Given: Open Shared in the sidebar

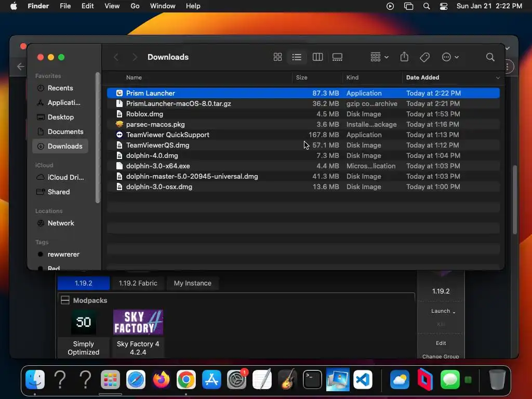Looking at the screenshot, I should 60,192.
